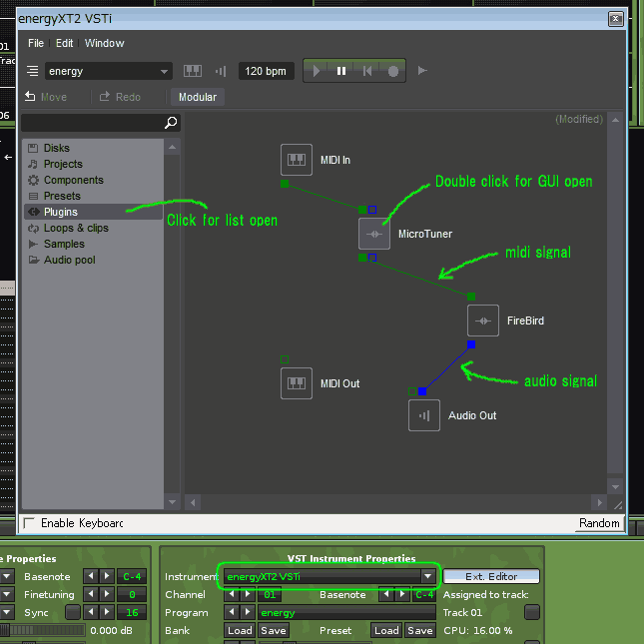Click the magnifier search icon
Screen dimensions: 644x644
171,123
